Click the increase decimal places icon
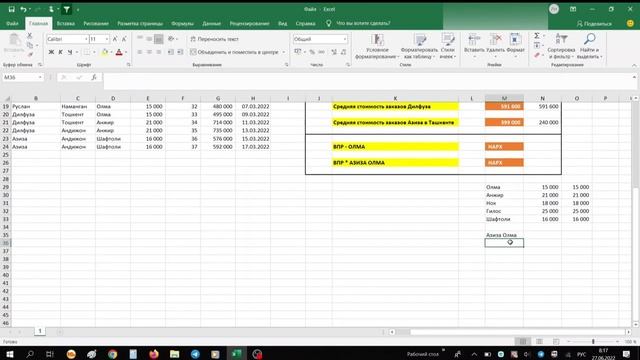The image size is (640, 360). (x=334, y=52)
